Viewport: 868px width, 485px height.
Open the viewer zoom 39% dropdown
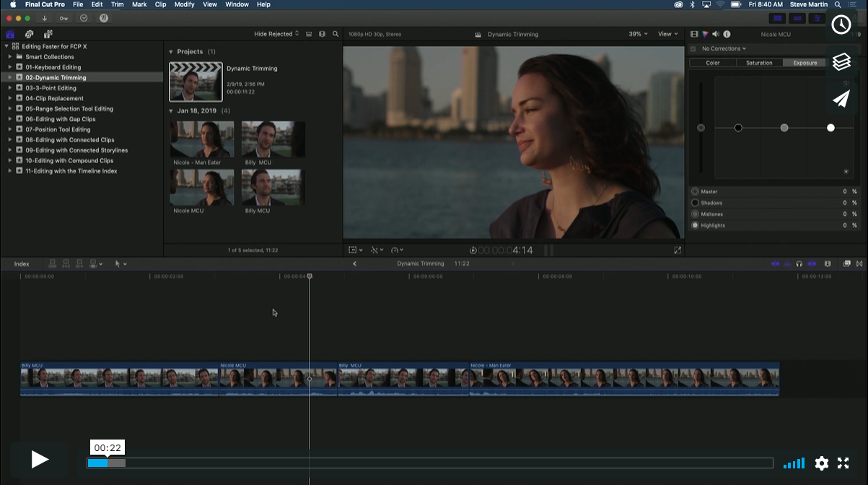636,33
